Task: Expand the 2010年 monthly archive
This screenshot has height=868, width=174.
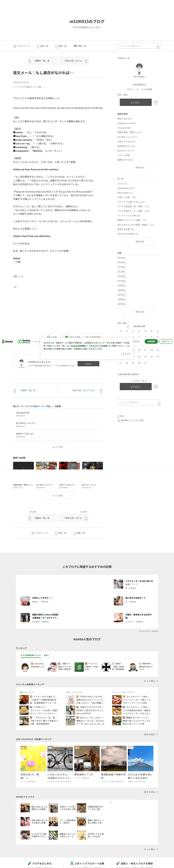Action: tap(121, 281)
